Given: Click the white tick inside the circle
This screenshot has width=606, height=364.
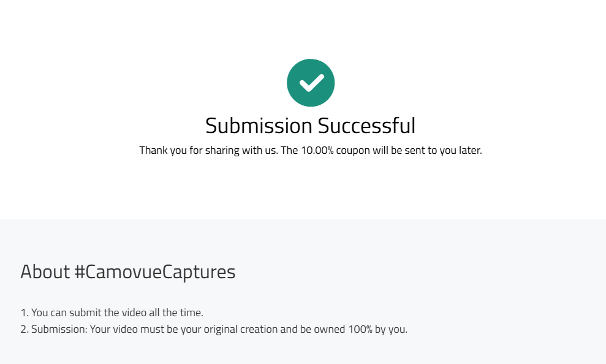Looking at the screenshot, I should click(x=311, y=83).
